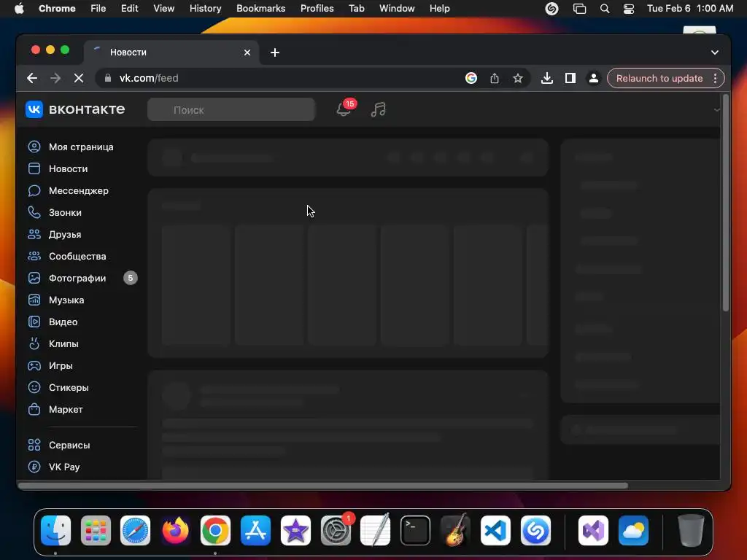Click the Игры gamepad icon

pyautogui.click(x=34, y=366)
